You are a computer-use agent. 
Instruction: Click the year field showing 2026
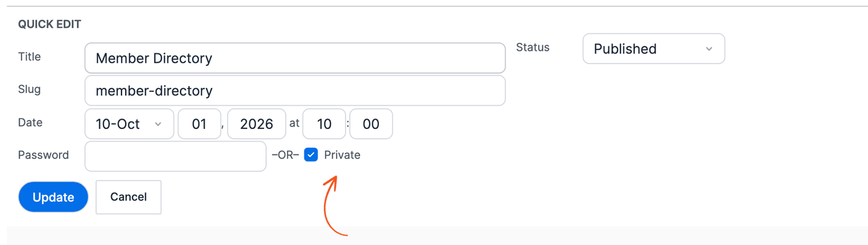coord(257,124)
